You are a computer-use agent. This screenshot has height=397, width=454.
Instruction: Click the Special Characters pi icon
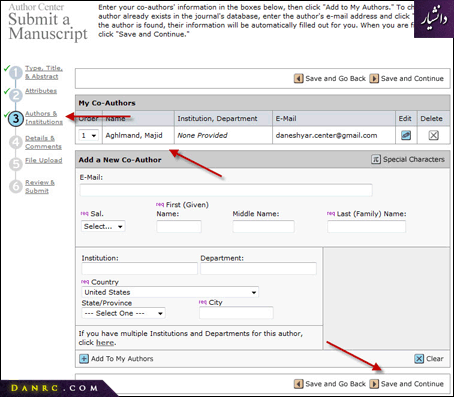[376, 159]
